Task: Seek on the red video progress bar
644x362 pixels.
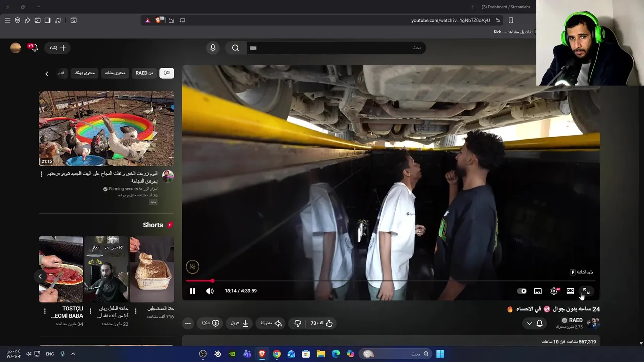Action: (x=390, y=281)
